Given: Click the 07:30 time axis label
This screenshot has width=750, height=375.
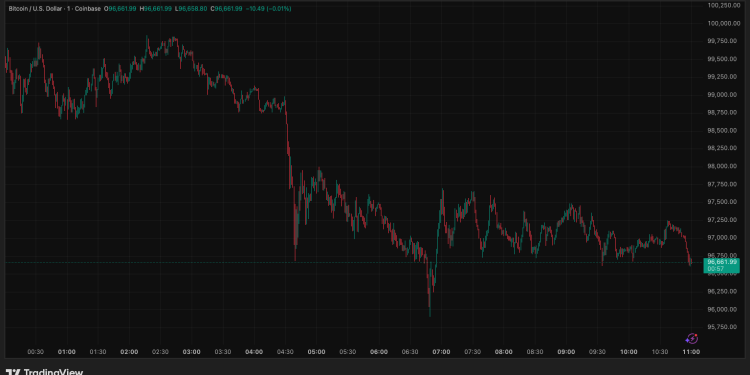Looking at the screenshot, I should pyautogui.click(x=473, y=352).
